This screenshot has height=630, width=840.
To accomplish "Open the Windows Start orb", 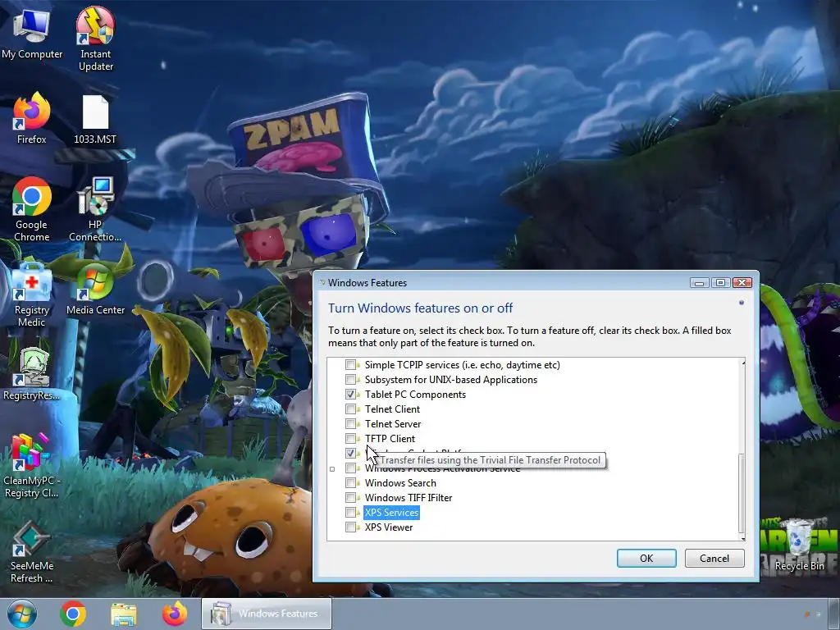I will (22, 614).
